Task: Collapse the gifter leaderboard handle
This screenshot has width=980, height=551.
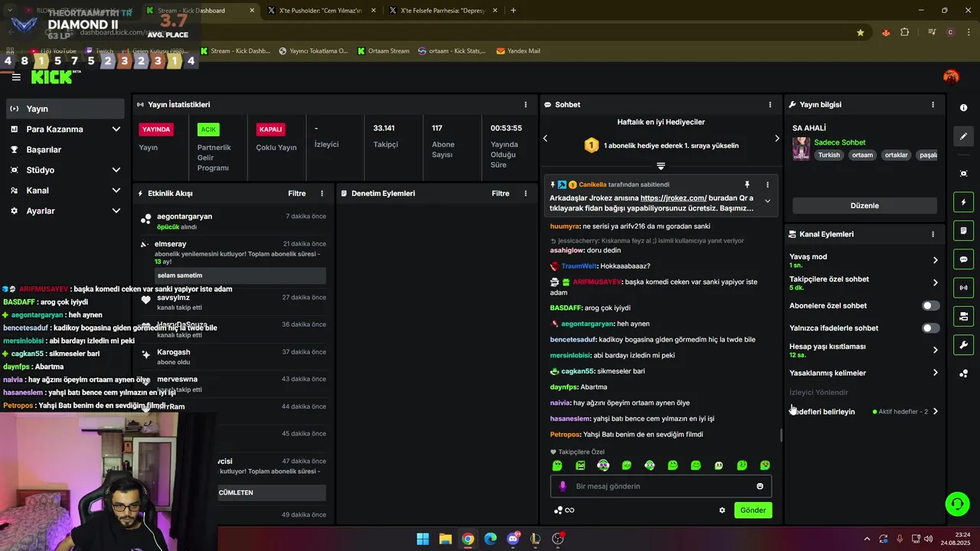Action: point(661,166)
